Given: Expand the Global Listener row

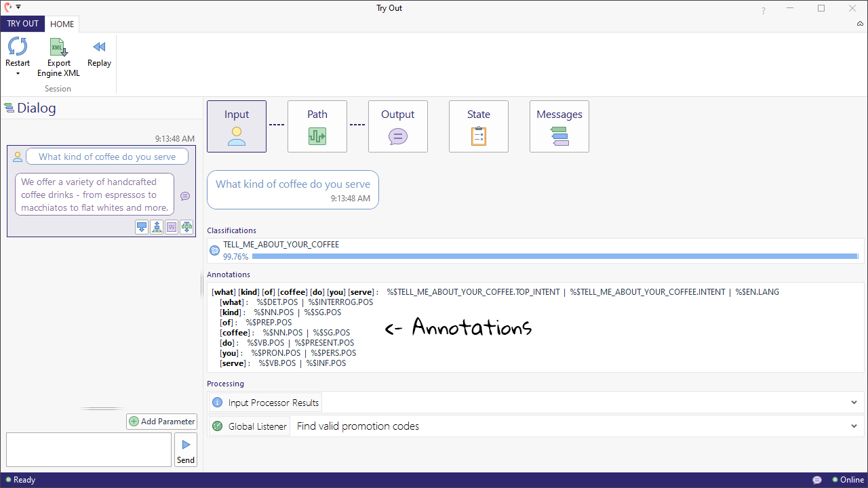Looking at the screenshot, I should pos(854,426).
